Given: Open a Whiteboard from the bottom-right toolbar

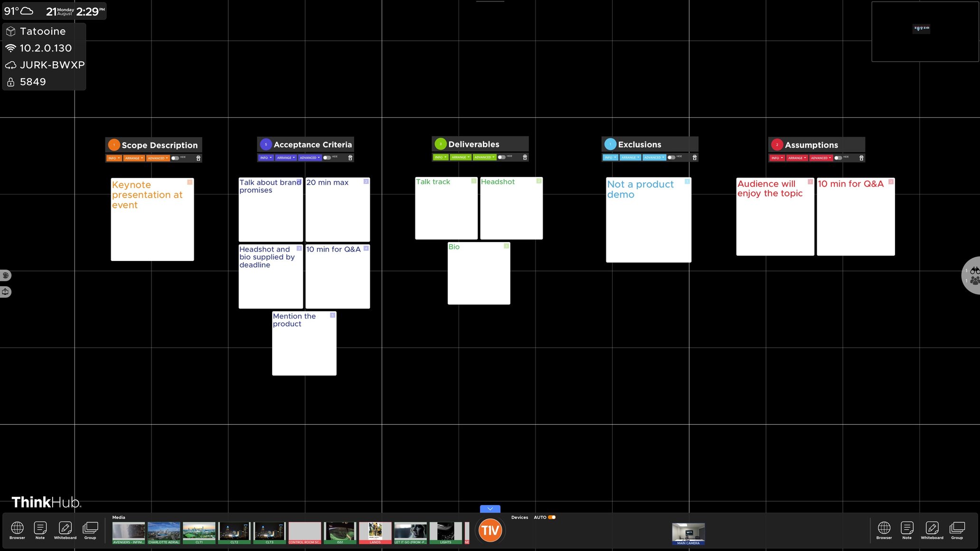Looking at the screenshot, I should [x=932, y=528].
